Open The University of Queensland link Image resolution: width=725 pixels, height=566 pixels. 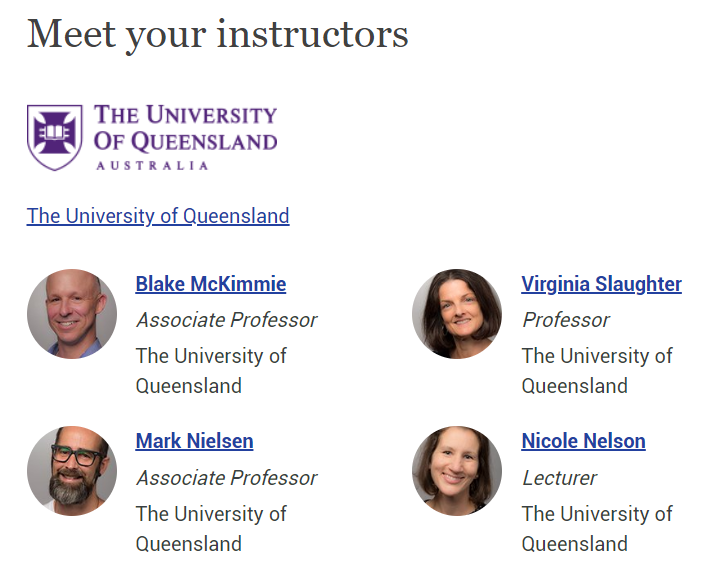point(158,216)
